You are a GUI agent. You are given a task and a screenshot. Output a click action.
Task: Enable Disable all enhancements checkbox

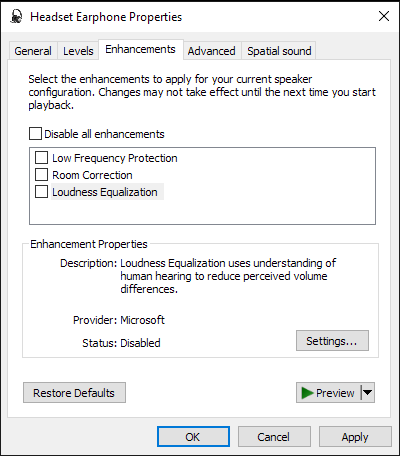(35, 134)
